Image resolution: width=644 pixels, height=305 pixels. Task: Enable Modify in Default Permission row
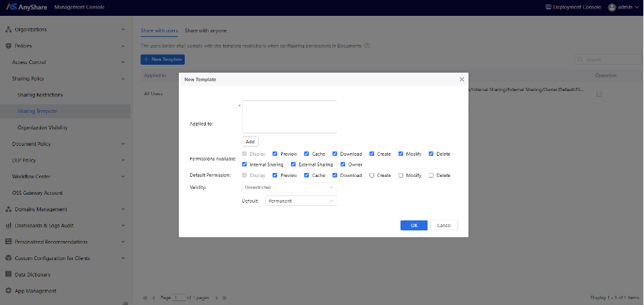[402, 176]
